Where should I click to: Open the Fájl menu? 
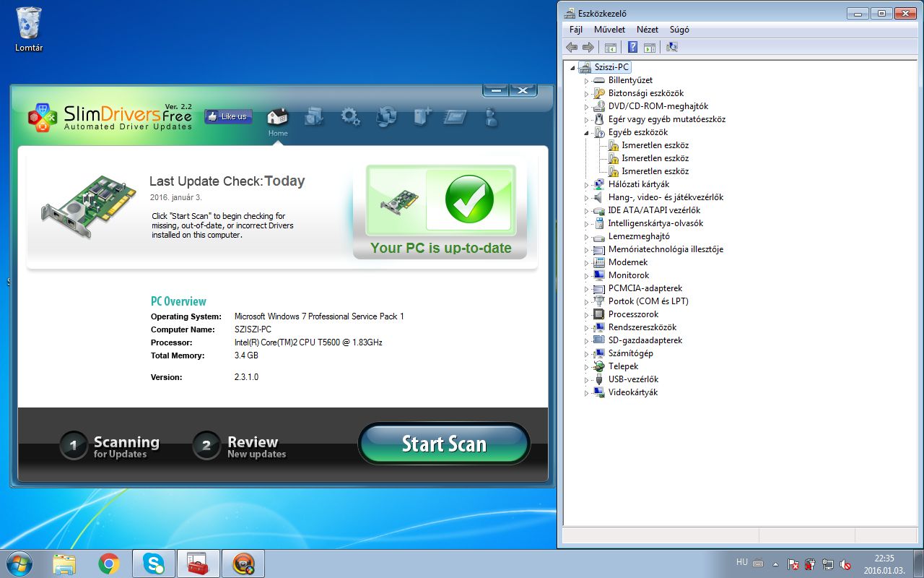pyautogui.click(x=576, y=30)
